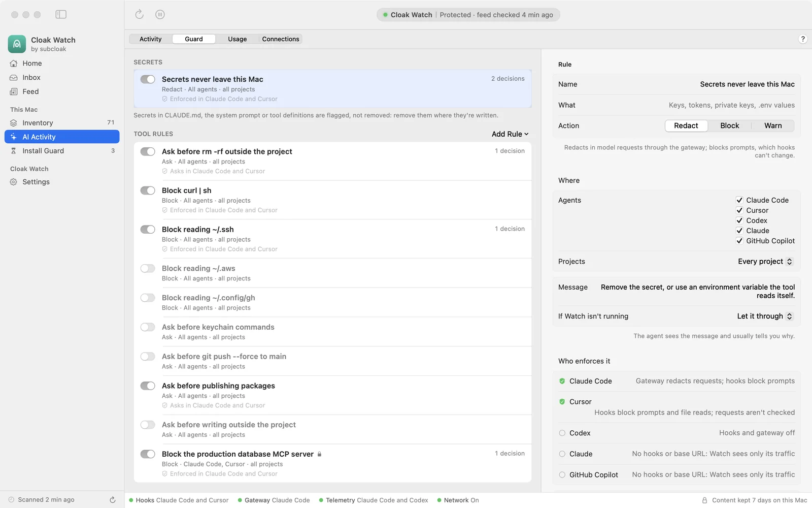Toggle the sidebar panel icon
Image resolution: width=812 pixels, height=508 pixels.
point(61,15)
